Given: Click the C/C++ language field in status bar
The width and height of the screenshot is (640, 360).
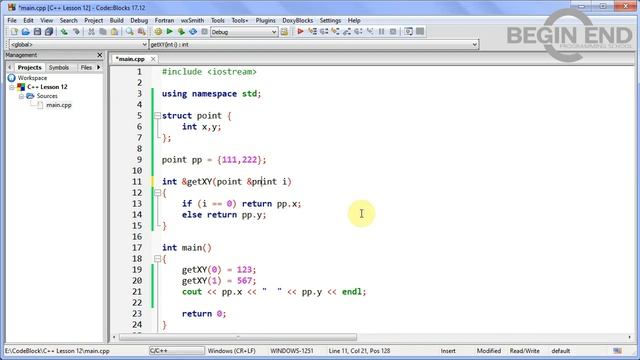Looking at the screenshot, I should 176,351.
